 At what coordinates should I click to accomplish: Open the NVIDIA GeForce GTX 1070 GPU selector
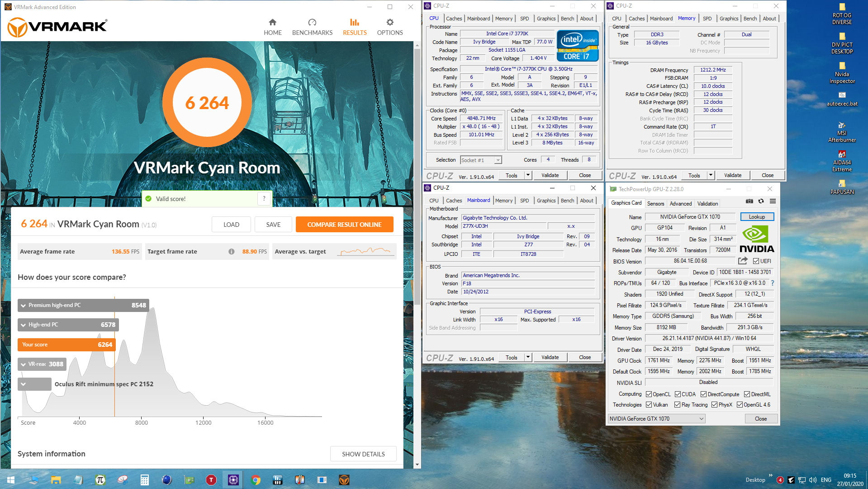[656, 419]
